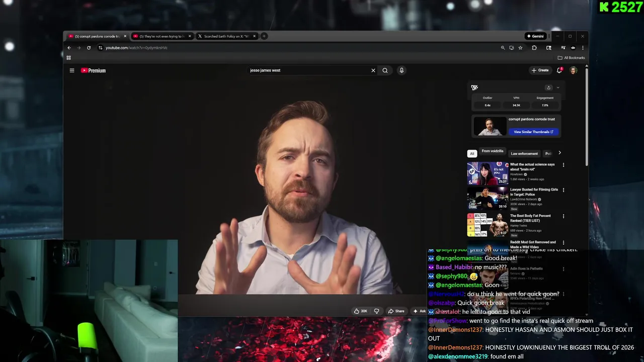Open 'What the actual science says' video thumbnail
The height and width of the screenshot is (362, 644).
pos(488,173)
